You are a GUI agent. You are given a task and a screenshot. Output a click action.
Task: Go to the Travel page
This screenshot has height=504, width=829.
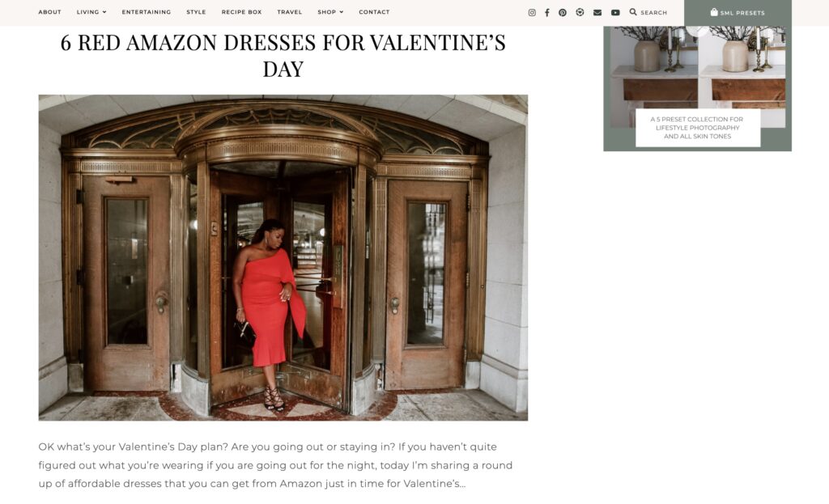pyautogui.click(x=290, y=12)
